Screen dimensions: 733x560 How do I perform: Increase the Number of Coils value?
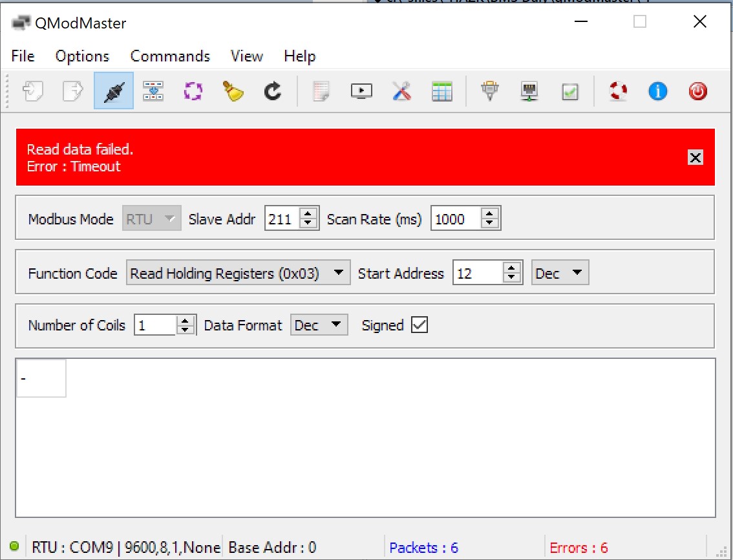(185, 321)
